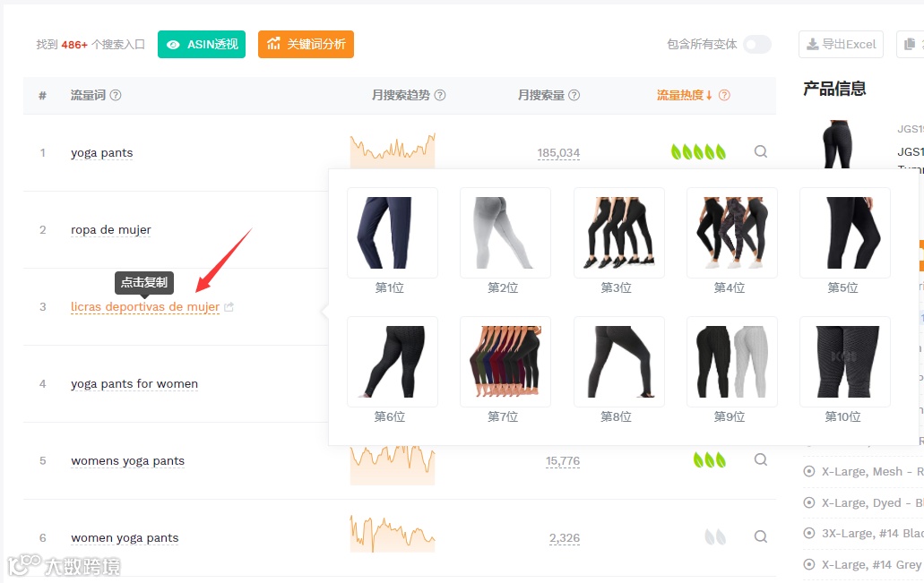
Task: Click monthly search volume 15,776
Action: (x=563, y=461)
